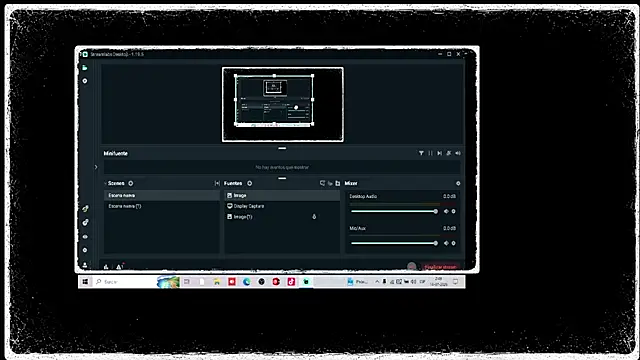The image size is (640, 360).
Task: Click the user login icon in sidebar
Action: point(85,265)
